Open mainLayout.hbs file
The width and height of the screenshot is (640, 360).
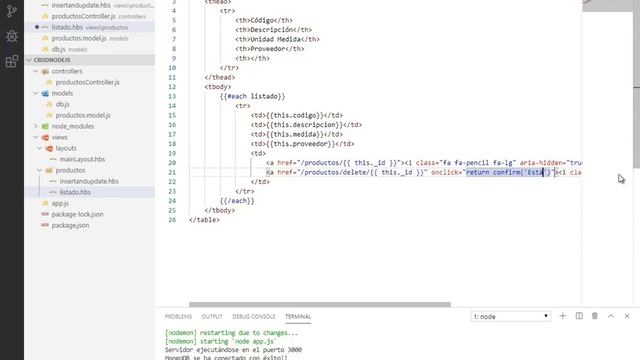(82, 159)
